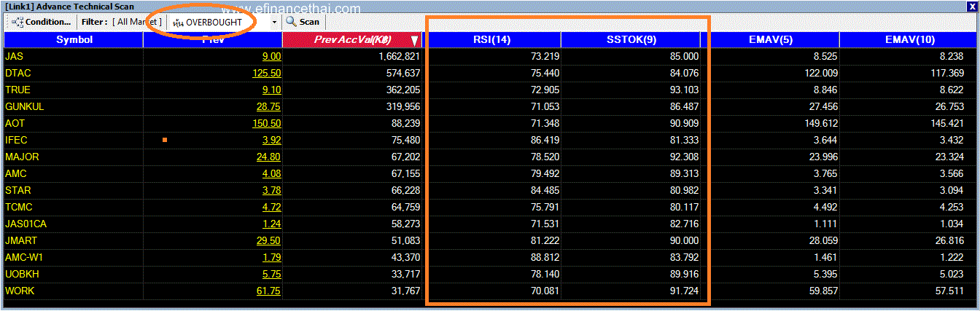Screen dimensions: 980x311
Task: Click the Scan button
Action: [303, 22]
